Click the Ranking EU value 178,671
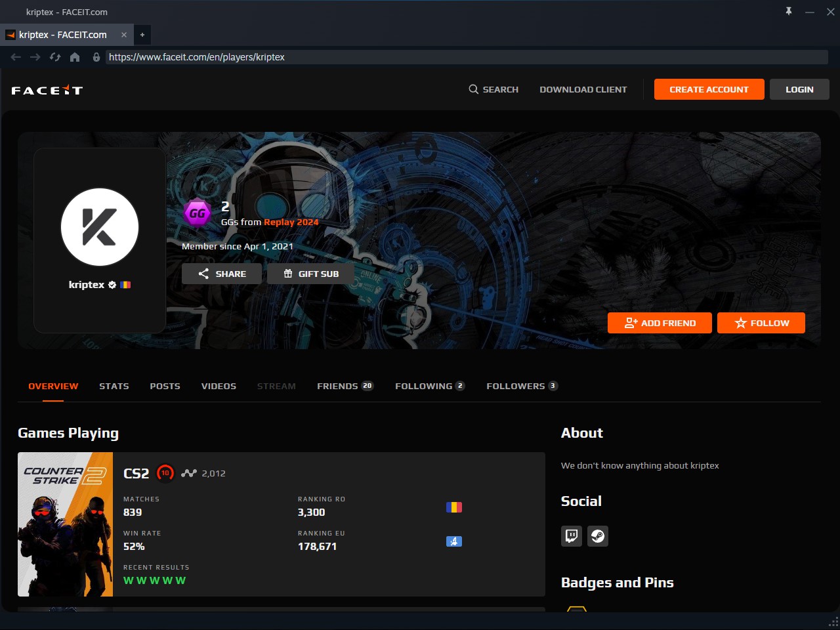Image resolution: width=840 pixels, height=630 pixels. click(318, 547)
